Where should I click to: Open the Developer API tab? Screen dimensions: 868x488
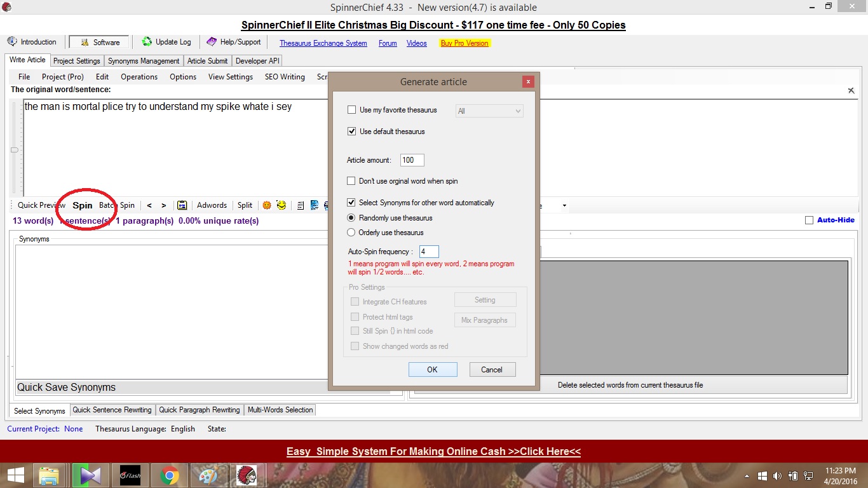click(257, 61)
